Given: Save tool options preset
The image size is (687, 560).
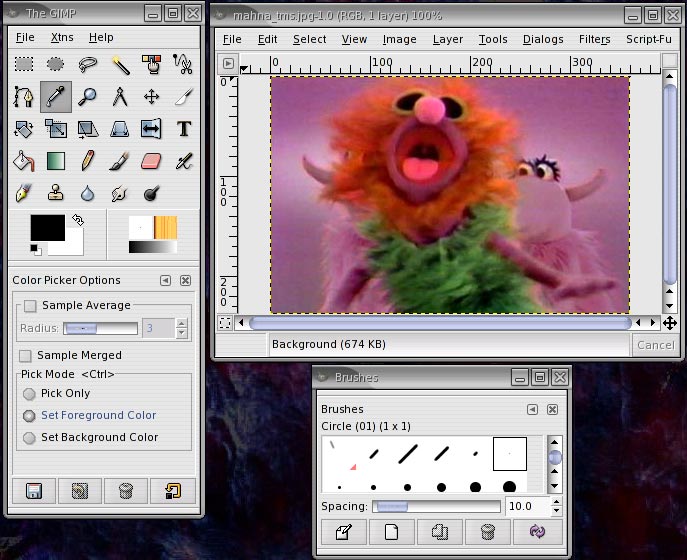Looking at the screenshot, I should point(34,491).
